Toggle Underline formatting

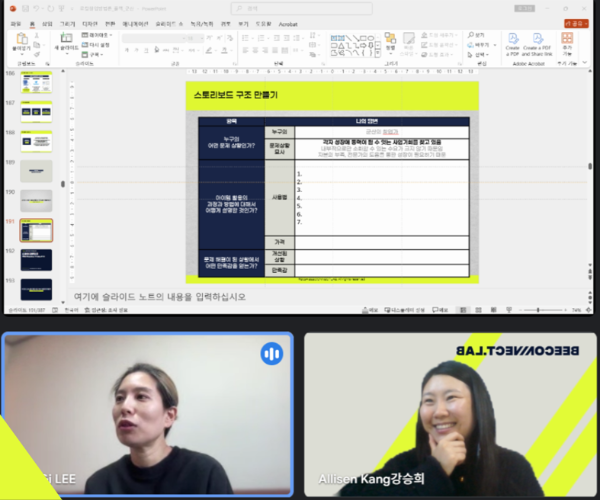coord(146,50)
